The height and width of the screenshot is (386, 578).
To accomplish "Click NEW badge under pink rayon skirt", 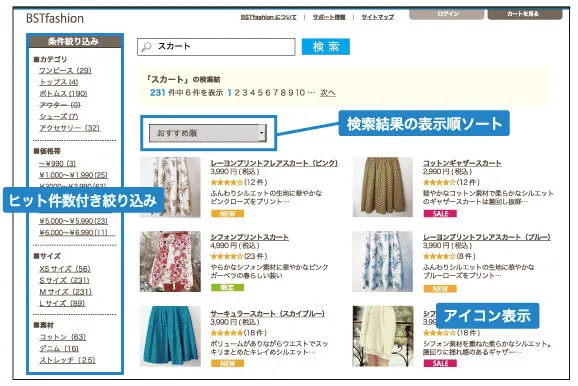I will coord(227,213).
